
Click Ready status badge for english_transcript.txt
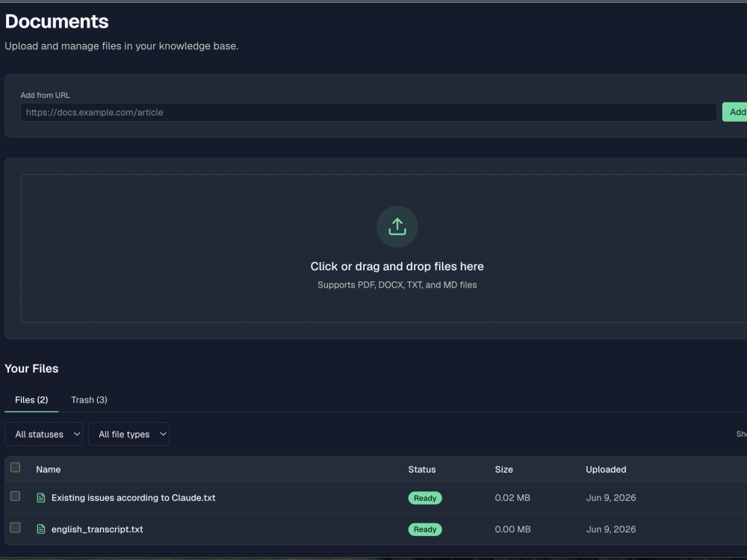coord(425,529)
